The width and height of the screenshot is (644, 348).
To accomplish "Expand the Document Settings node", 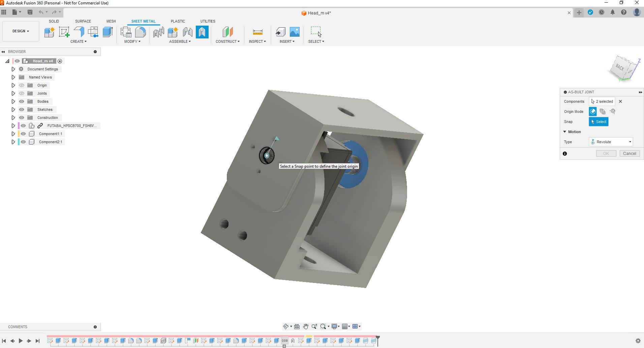I will 13,69.
